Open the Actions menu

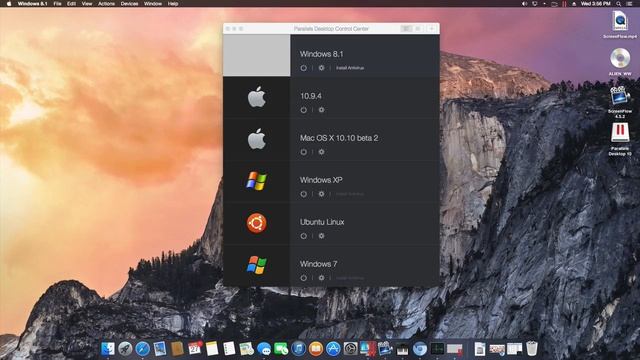(106, 4)
